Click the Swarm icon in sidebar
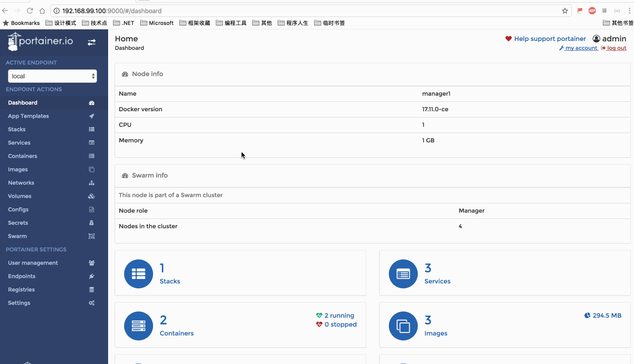The image size is (634, 364). [92, 236]
